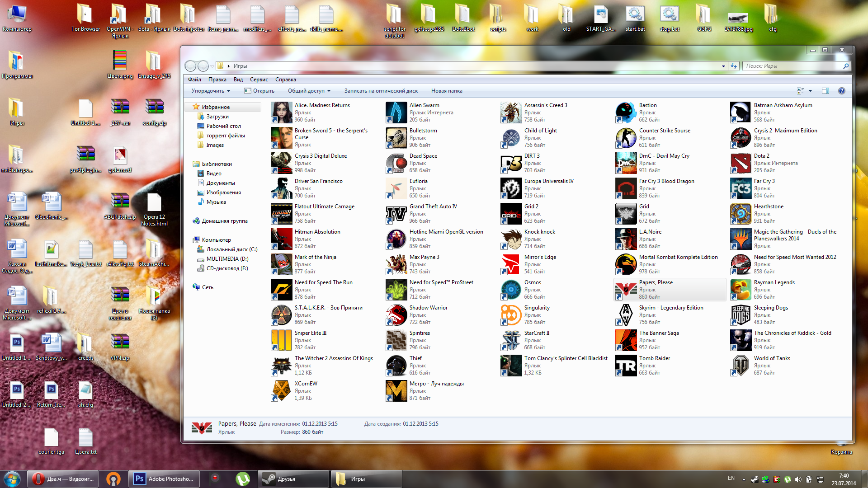
Task: Select the Hearthstone game shortcut icon
Action: coord(741,214)
